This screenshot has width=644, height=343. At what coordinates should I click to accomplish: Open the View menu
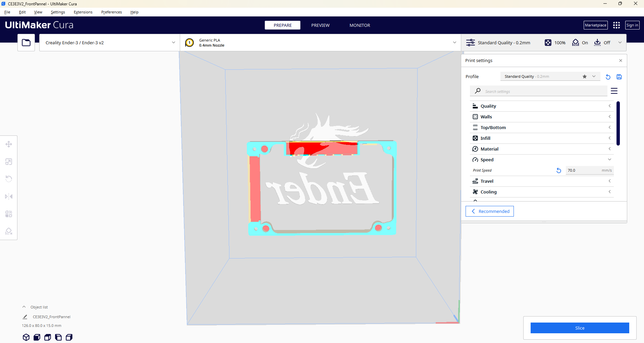click(x=38, y=12)
